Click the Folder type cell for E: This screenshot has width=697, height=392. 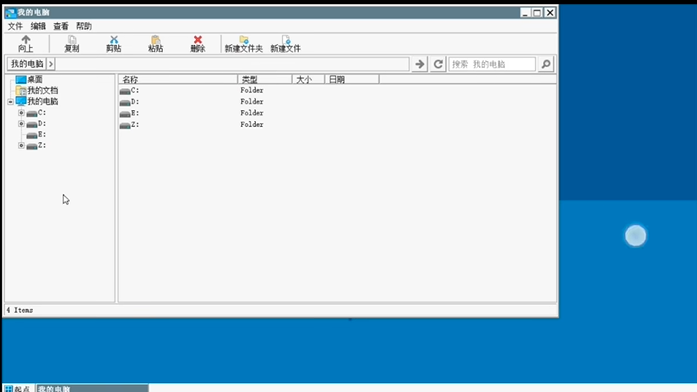point(252,113)
